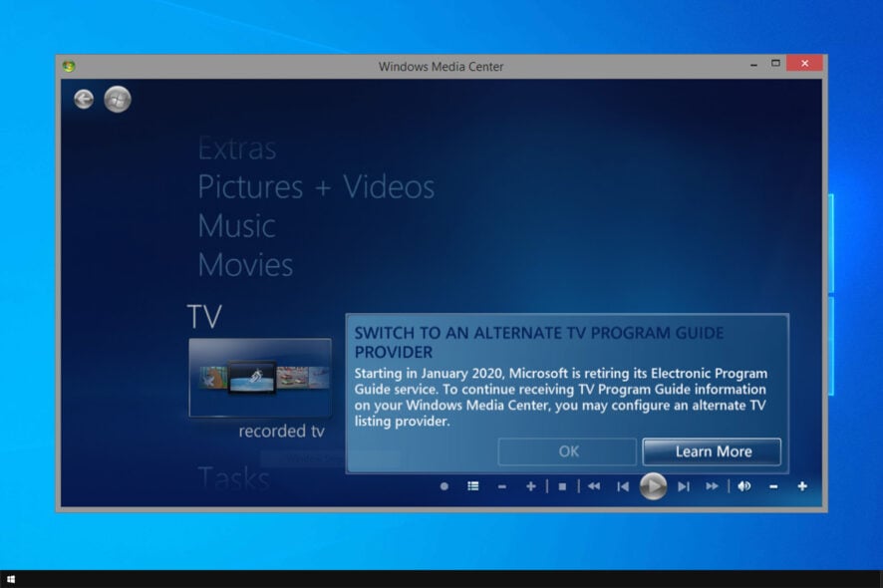Select the TV menu category
The height and width of the screenshot is (588, 883).
204,317
